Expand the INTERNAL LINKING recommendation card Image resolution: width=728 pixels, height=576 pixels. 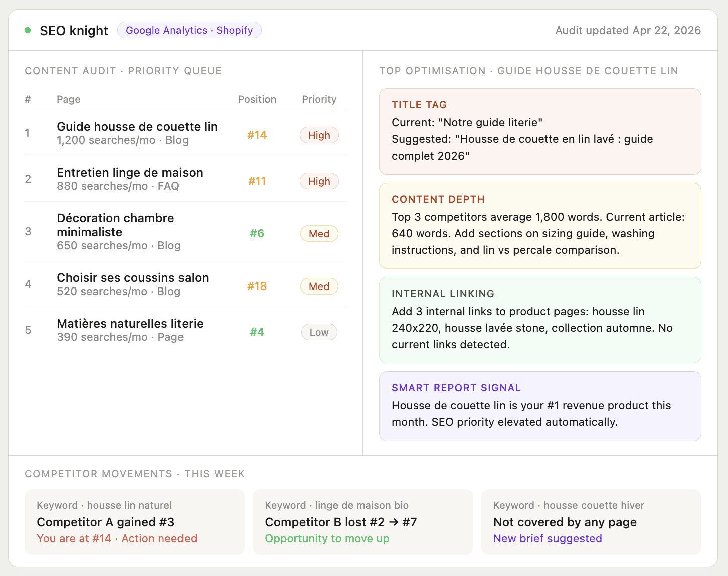(x=540, y=320)
